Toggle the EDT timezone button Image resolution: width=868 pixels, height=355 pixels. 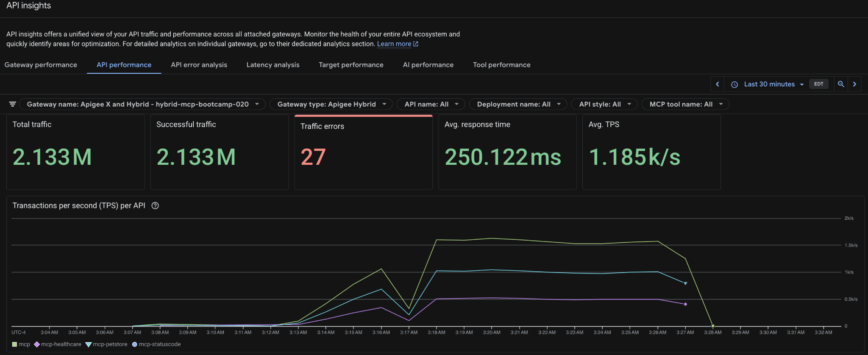pos(818,84)
